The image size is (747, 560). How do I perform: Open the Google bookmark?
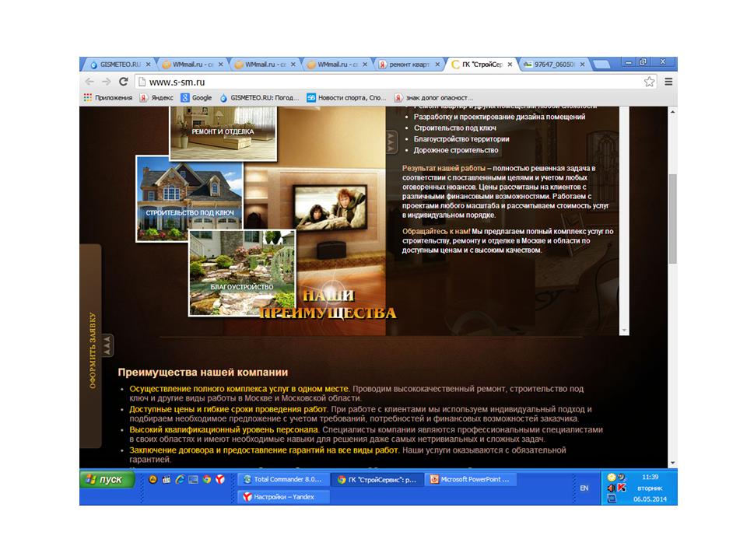(196, 98)
